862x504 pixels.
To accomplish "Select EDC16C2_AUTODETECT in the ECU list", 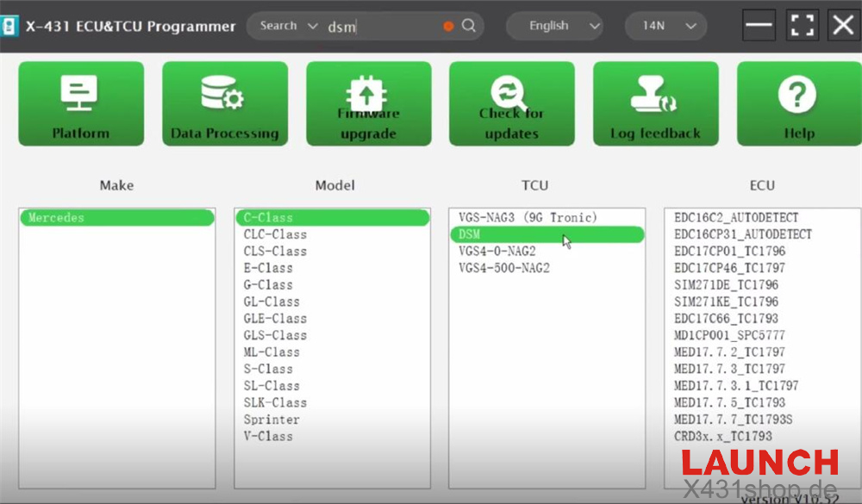I will (x=736, y=218).
